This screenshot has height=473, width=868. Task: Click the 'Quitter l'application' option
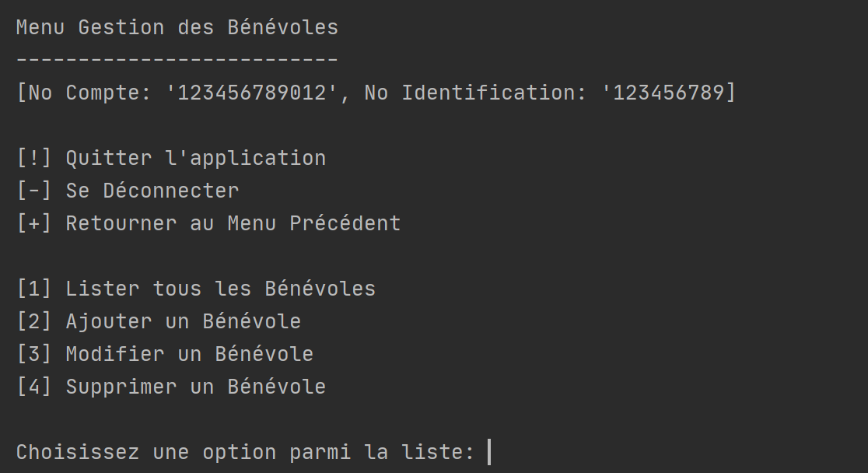pos(196,158)
